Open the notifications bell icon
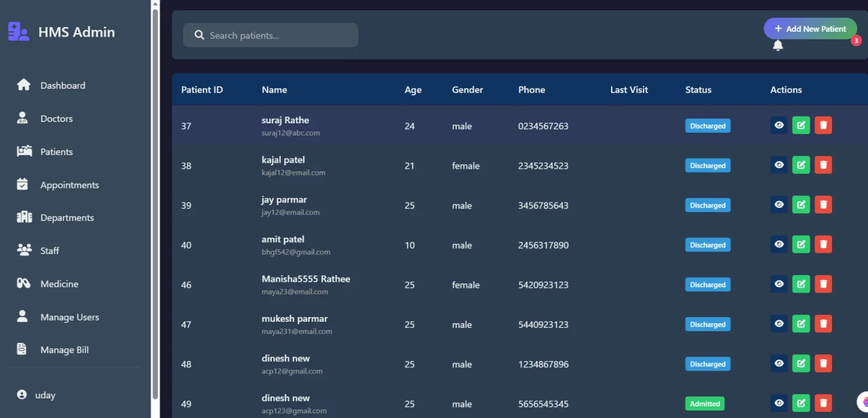The width and height of the screenshot is (868, 418). (x=778, y=45)
